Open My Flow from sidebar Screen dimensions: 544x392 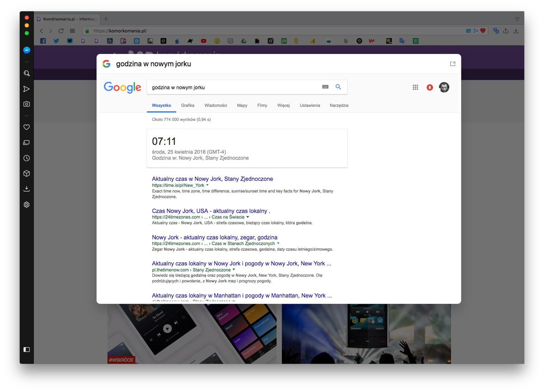click(26, 89)
